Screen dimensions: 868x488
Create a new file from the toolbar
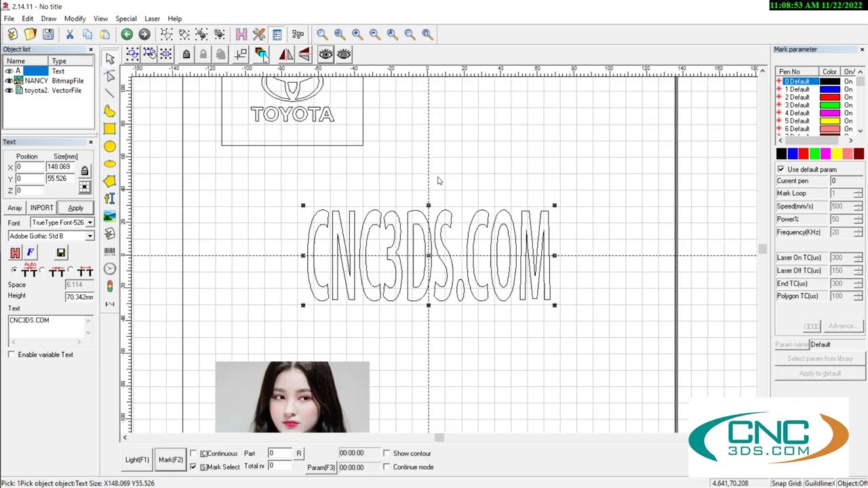pyautogui.click(x=12, y=34)
